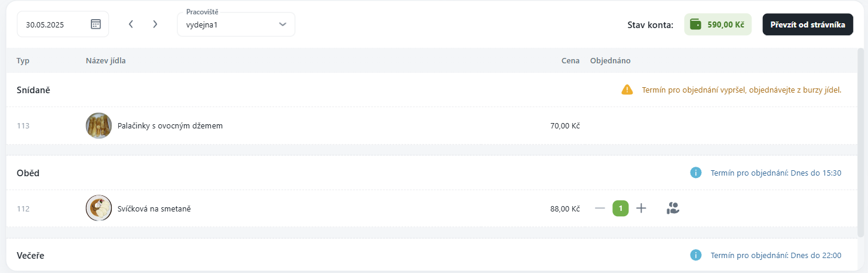Open the Svíčková na smetaně thumbnail
The height and width of the screenshot is (273, 868).
[x=99, y=208]
